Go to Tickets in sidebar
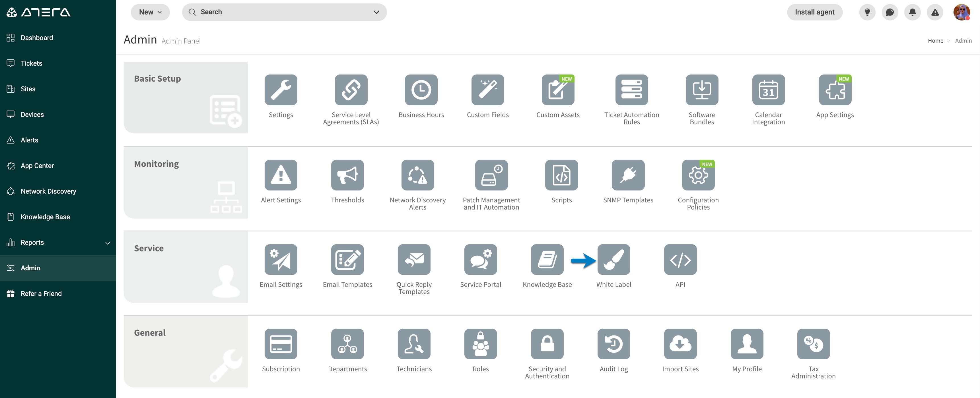The image size is (980, 398). click(58, 63)
